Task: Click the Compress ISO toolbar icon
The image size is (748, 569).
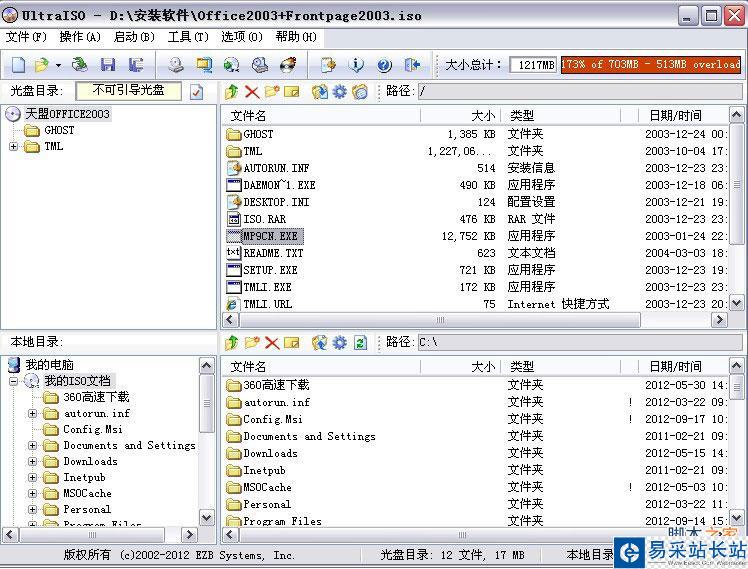Action: [x=204, y=64]
